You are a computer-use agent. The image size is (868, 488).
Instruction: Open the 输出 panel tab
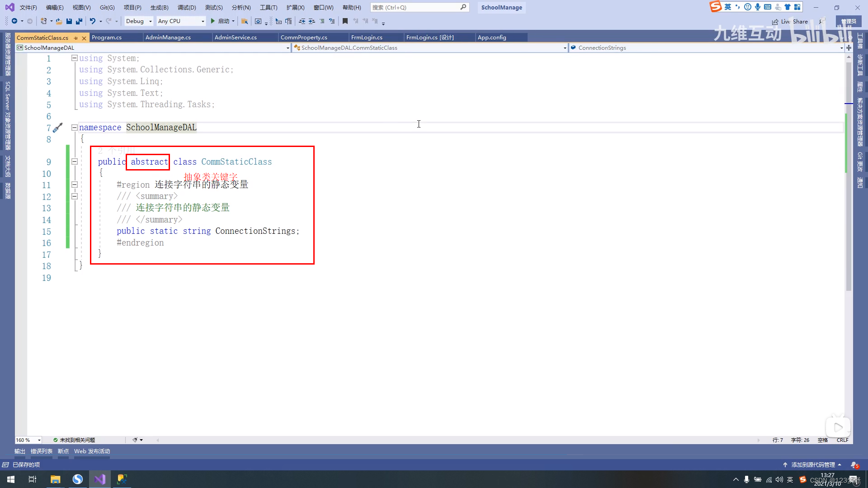click(x=20, y=451)
